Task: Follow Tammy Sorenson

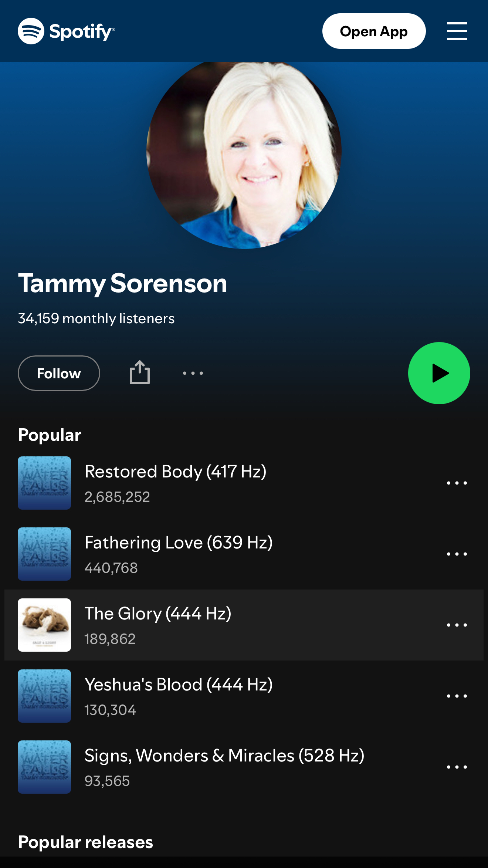Action: [59, 373]
